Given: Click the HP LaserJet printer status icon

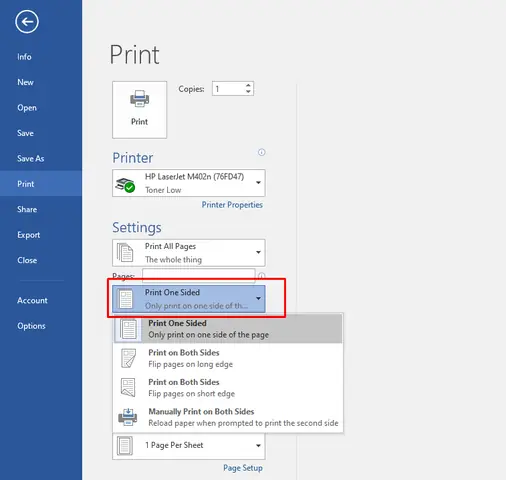Looking at the screenshot, I should point(125,185).
